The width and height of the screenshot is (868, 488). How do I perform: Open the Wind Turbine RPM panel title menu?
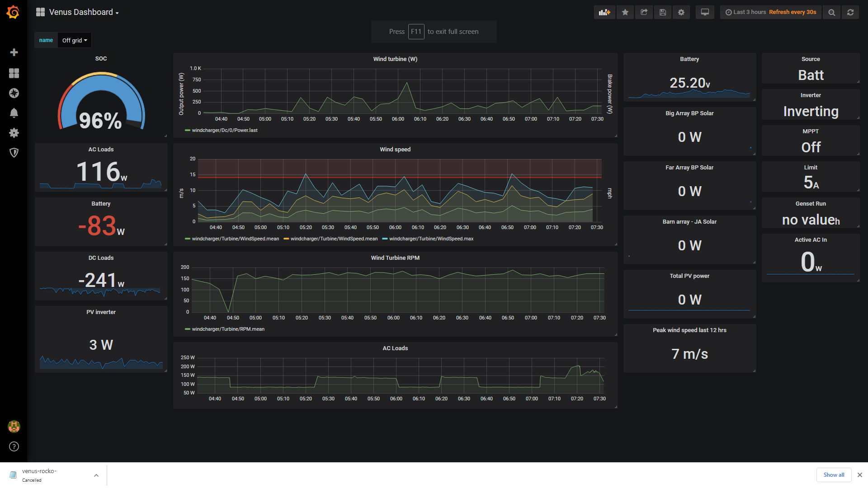tap(395, 258)
